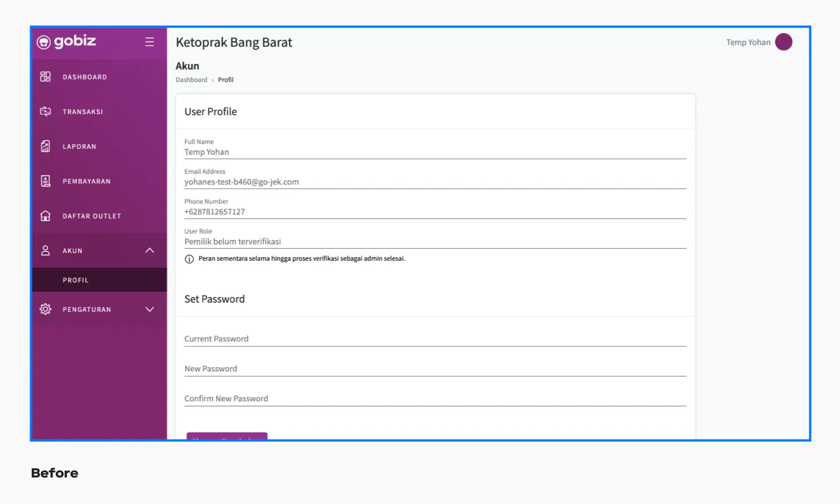The image size is (840, 504).
Task: Click into the New Password field
Action: 435,369
